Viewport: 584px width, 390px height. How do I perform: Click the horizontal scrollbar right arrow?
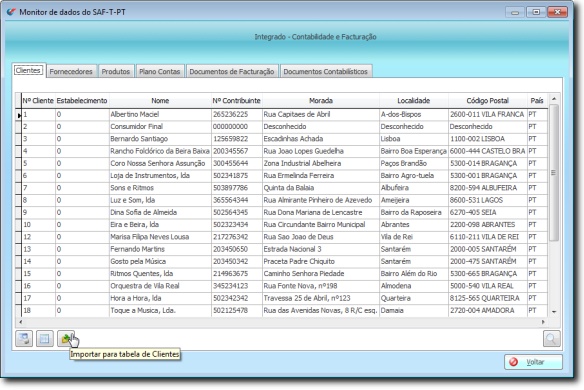[543, 322]
